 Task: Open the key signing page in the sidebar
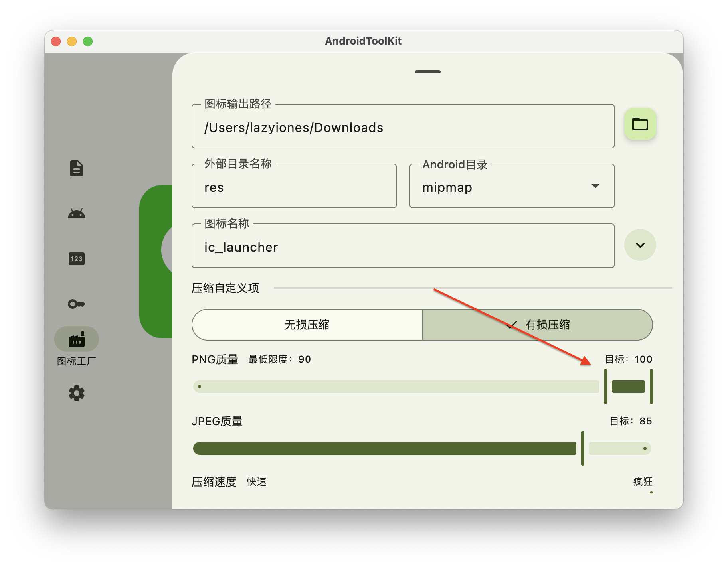coord(77,304)
